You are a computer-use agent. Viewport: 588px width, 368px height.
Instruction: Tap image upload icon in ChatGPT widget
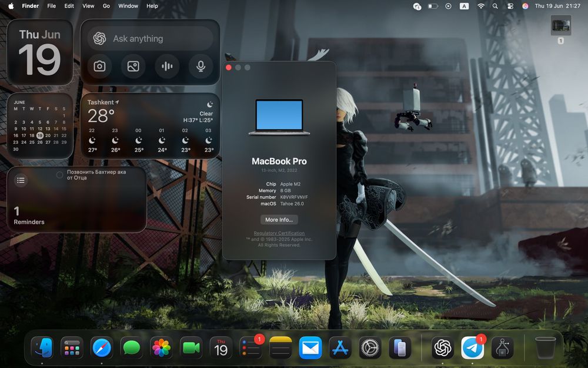tap(133, 67)
